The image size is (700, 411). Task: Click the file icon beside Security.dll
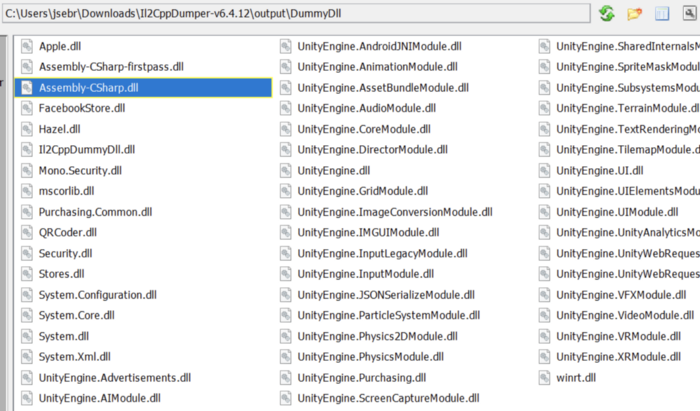point(27,253)
